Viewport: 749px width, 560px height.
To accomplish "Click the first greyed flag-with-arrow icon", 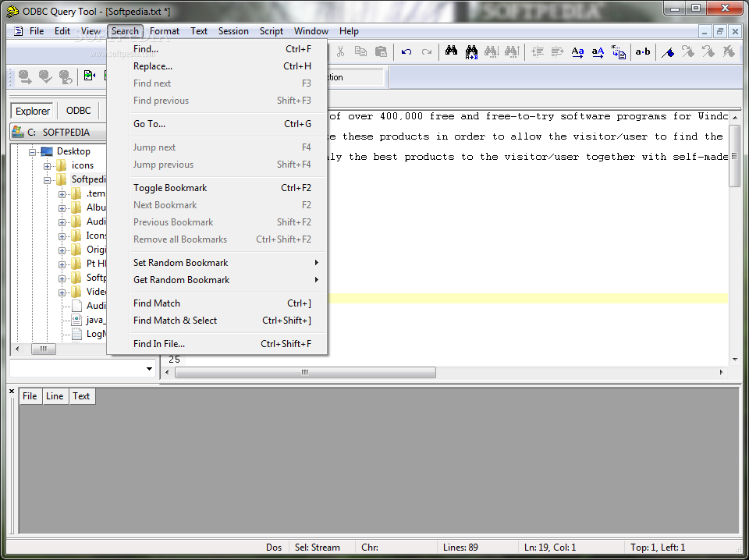I will click(688, 51).
